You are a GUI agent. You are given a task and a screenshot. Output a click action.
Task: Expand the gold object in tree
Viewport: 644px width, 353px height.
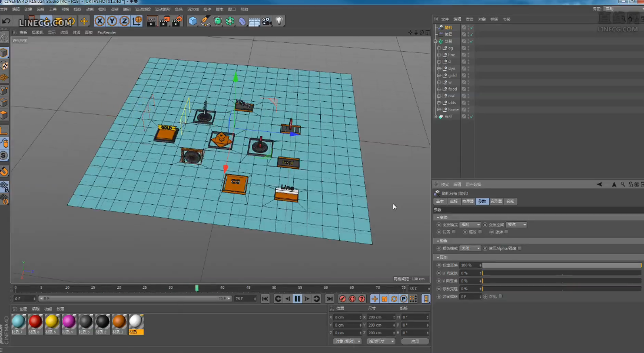click(439, 75)
